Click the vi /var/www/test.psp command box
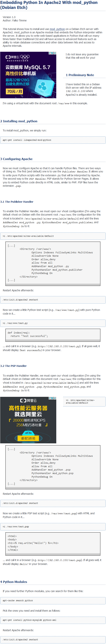The height and width of the screenshot is (644, 106). 53,527
